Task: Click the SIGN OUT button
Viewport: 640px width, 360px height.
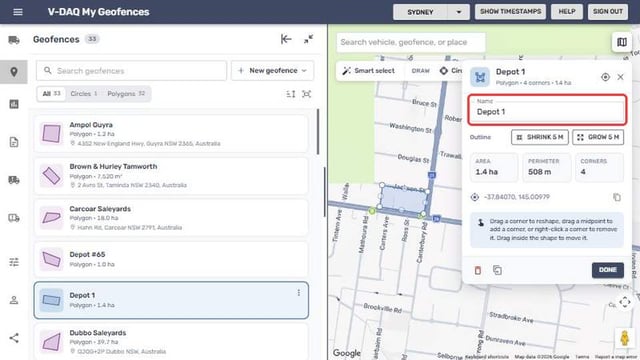Action: tap(608, 11)
